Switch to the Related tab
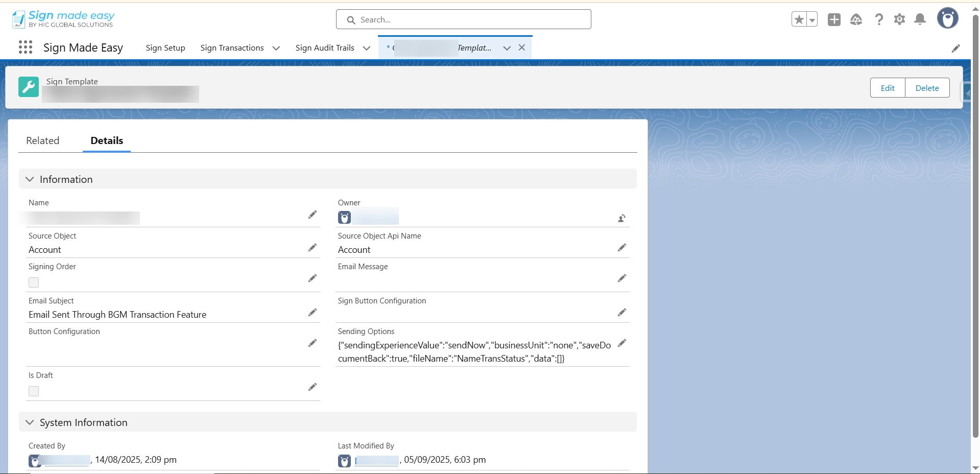Viewport: 980px width, 474px height. point(43,140)
